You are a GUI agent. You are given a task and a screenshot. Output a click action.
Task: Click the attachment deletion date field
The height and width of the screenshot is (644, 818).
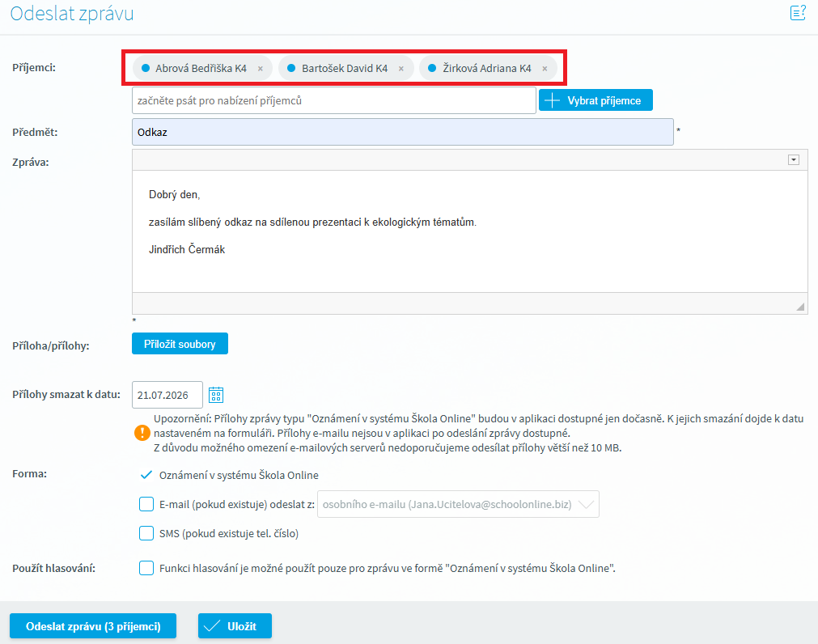166,395
